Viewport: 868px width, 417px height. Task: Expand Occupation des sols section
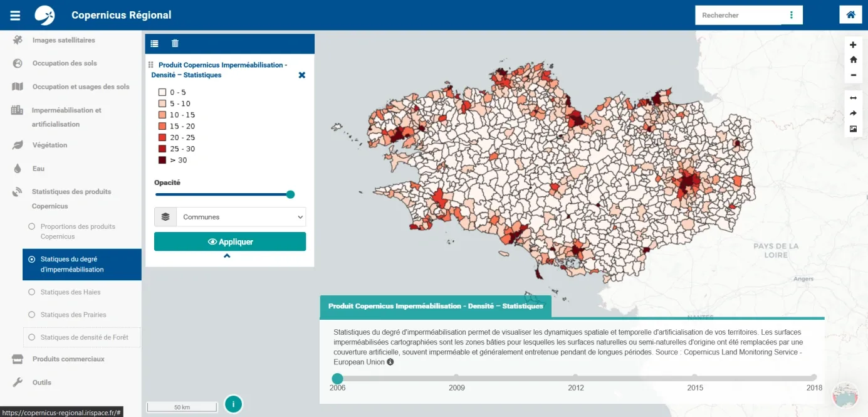(65, 63)
